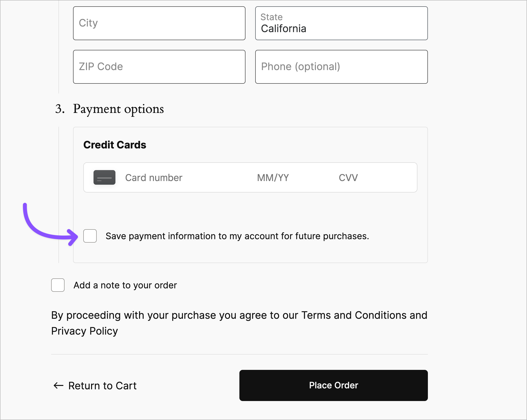Select the Credit Cards payment tab
The height and width of the screenshot is (420, 527).
tap(115, 145)
